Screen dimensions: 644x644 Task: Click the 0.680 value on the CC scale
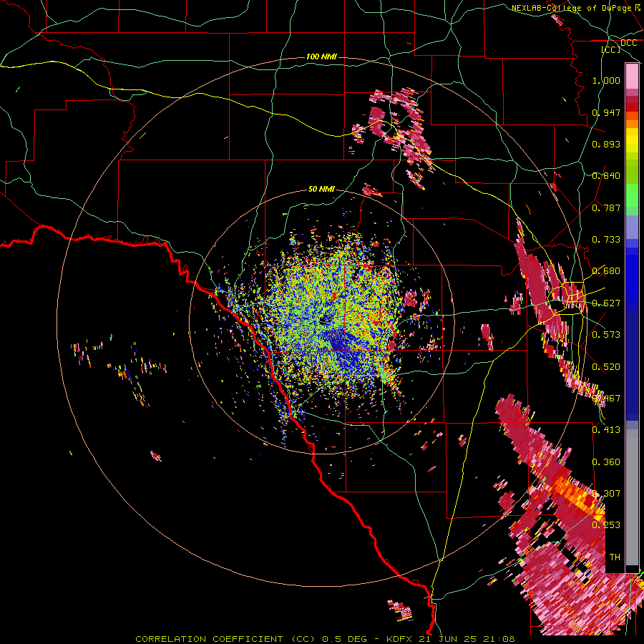606,271
